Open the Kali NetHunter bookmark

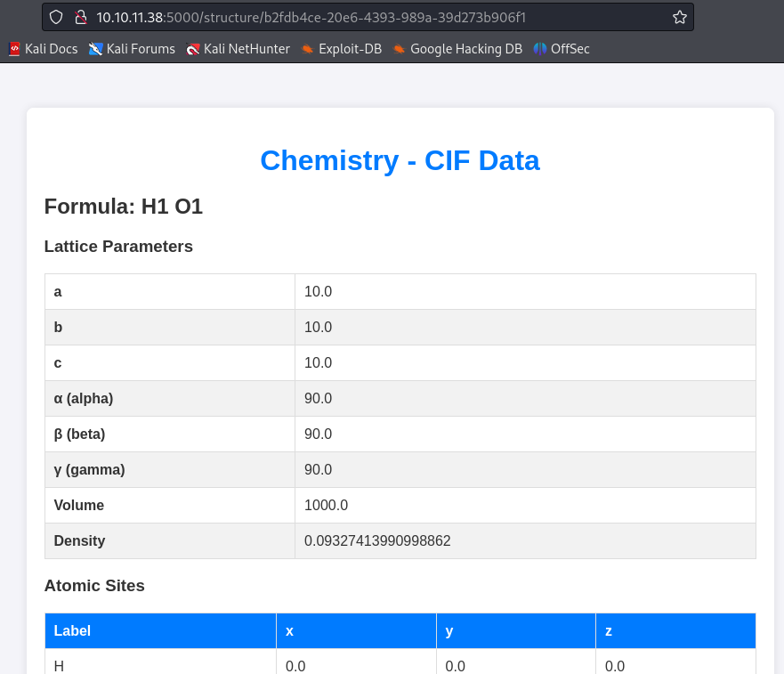238,49
